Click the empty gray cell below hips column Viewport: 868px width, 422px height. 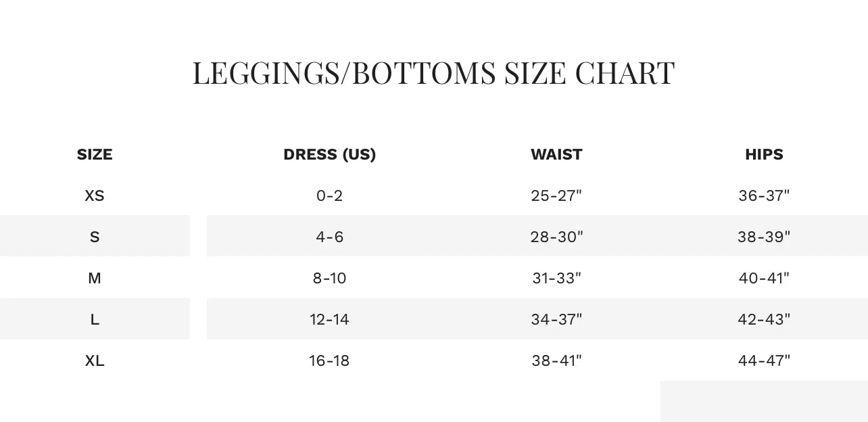764,402
